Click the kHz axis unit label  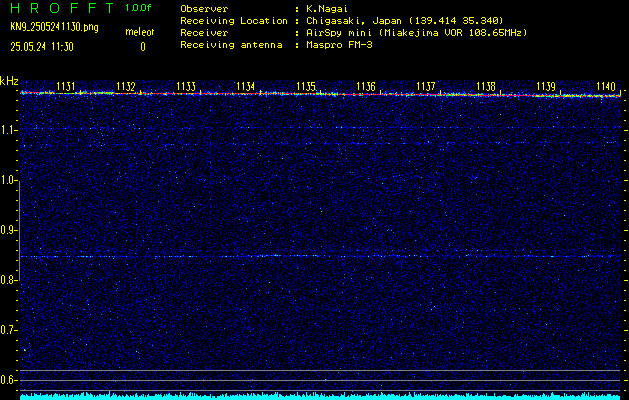click(9, 81)
